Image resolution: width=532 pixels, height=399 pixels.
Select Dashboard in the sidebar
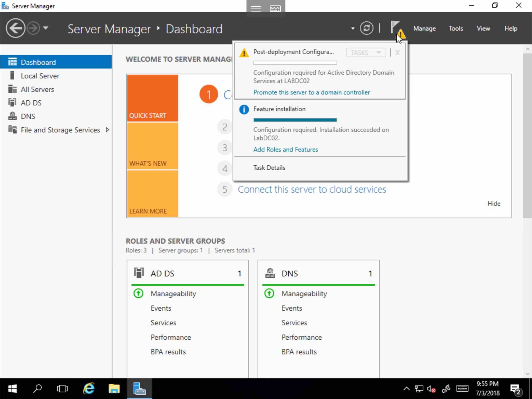56,62
